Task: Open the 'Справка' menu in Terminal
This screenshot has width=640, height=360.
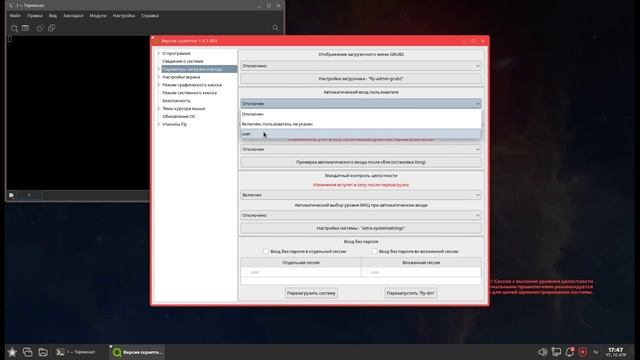Action: pyautogui.click(x=150, y=16)
